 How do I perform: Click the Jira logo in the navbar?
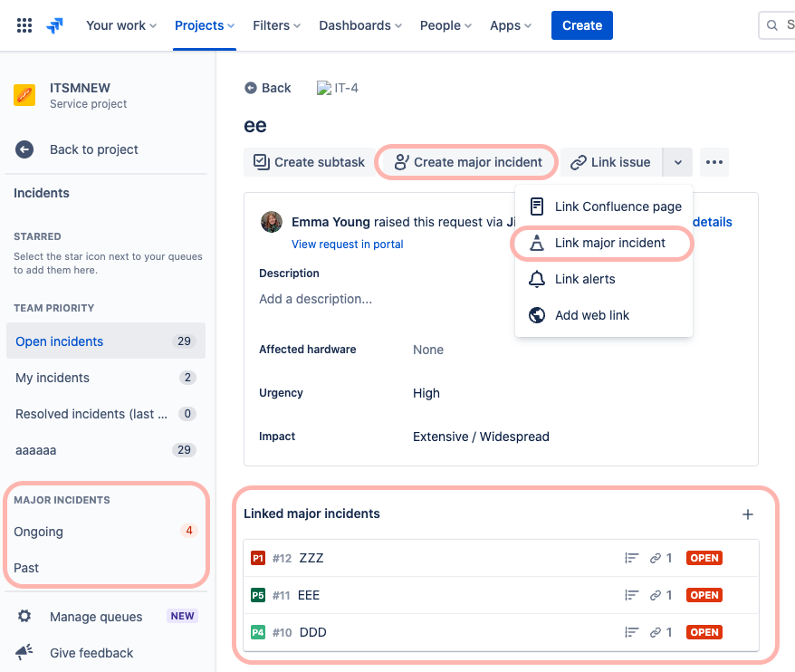(53, 24)
